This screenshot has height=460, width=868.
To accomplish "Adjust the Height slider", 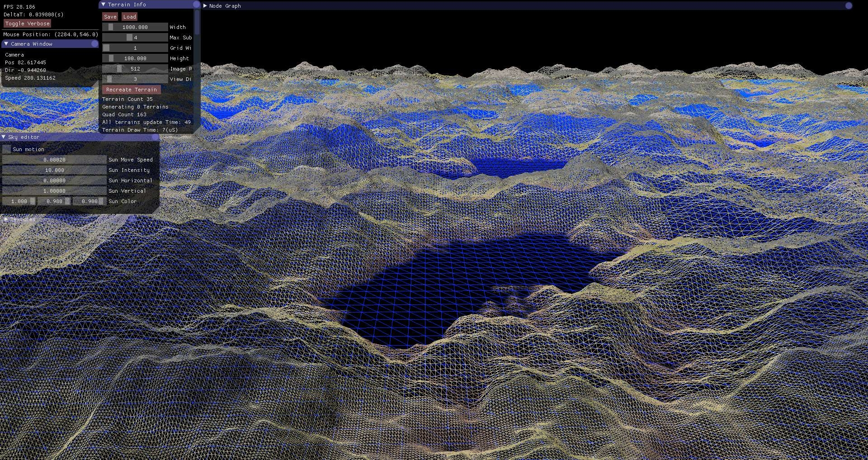I will point(135,58).
